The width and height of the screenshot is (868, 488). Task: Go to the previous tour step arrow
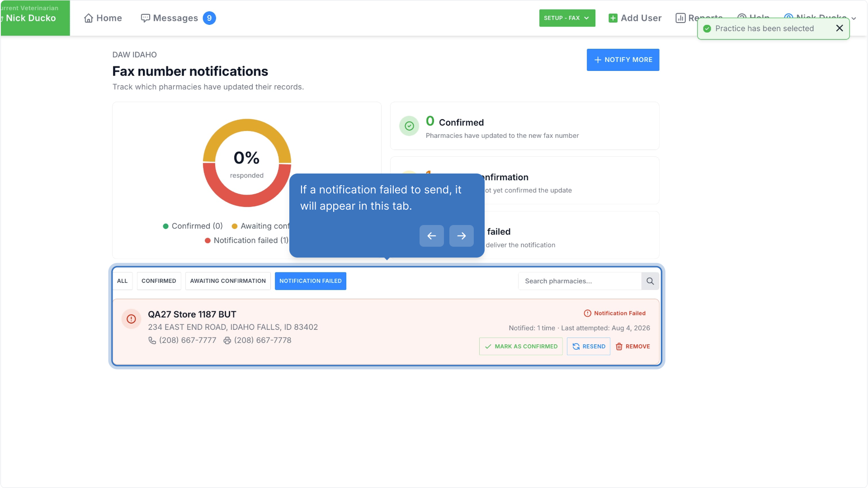pos(431,236)
